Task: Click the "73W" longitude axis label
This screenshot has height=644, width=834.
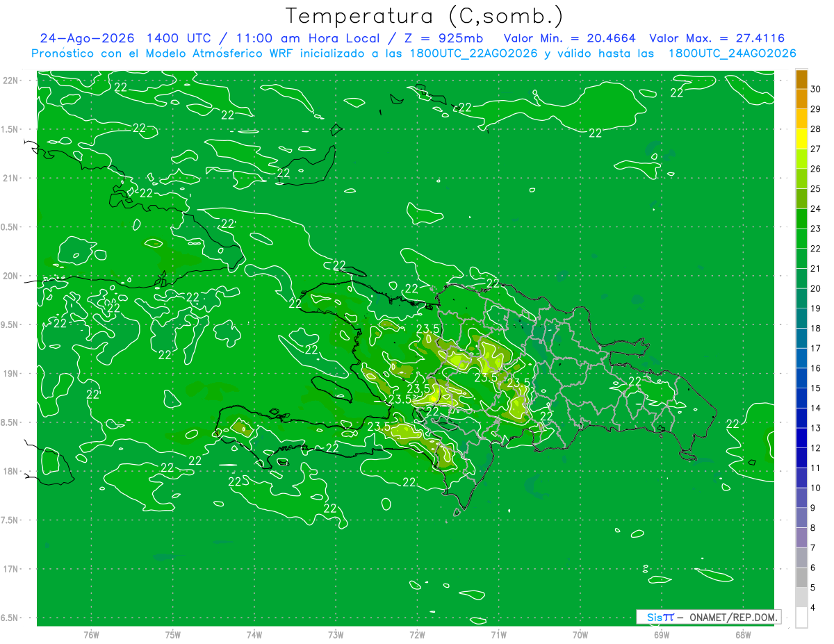Action: coord(336,634)
